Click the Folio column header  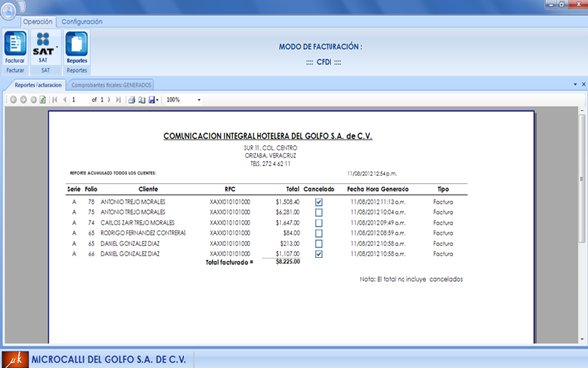91,189
